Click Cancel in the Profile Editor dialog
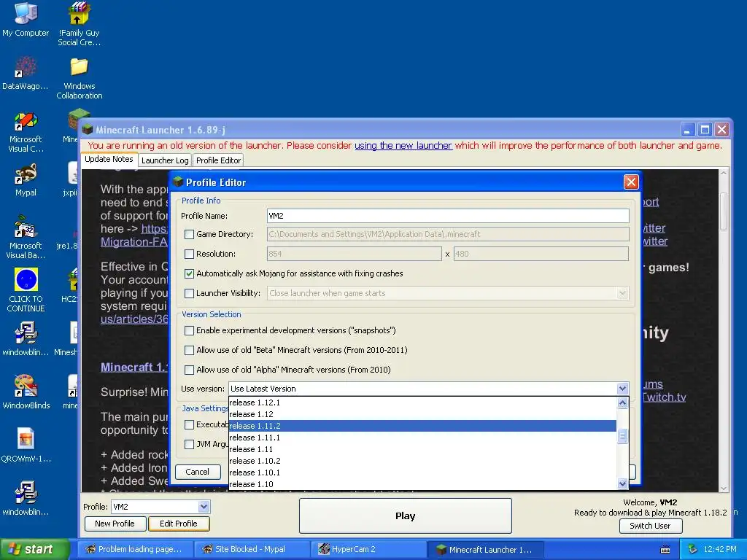747x560 pixels. tap(197, 472)
